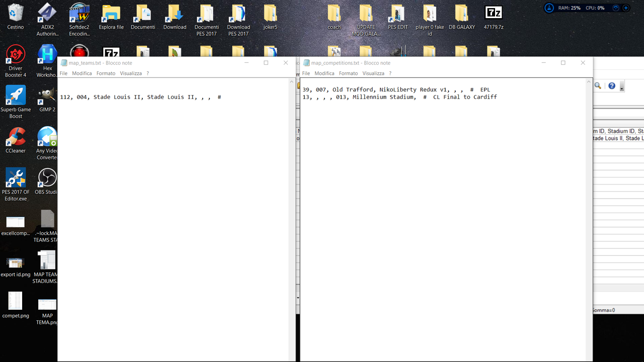The image size is (644, 362).
Task: Click the blue help question mark icon
Action: (x=612, y=86)
